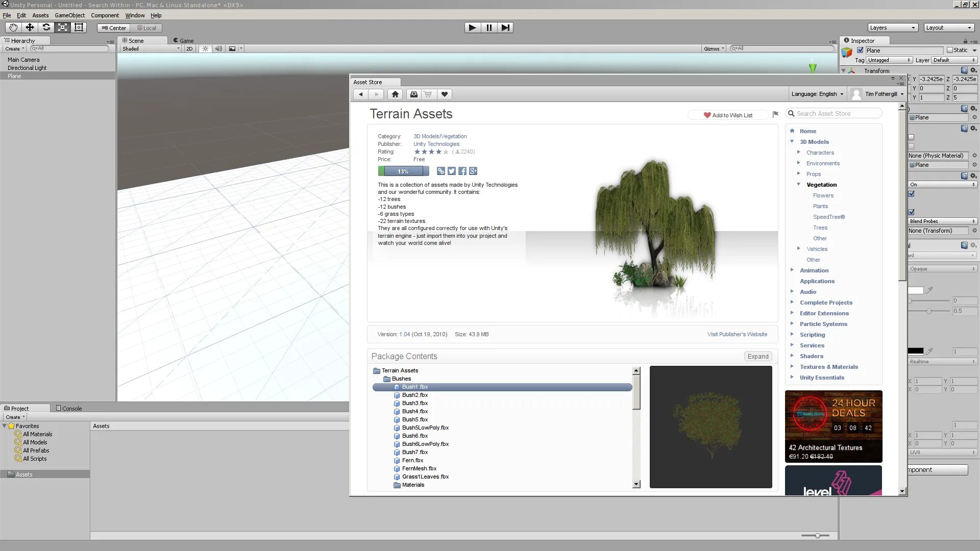The image size is (980, 551).
Task: Open scene effects image icon
Action: point(232,48)
